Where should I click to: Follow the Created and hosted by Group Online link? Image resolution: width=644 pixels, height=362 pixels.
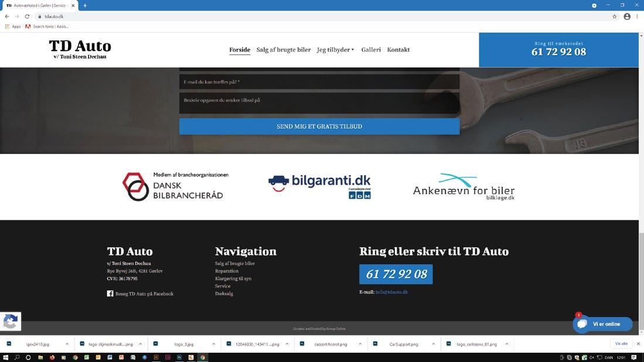[x=319, y=329]
